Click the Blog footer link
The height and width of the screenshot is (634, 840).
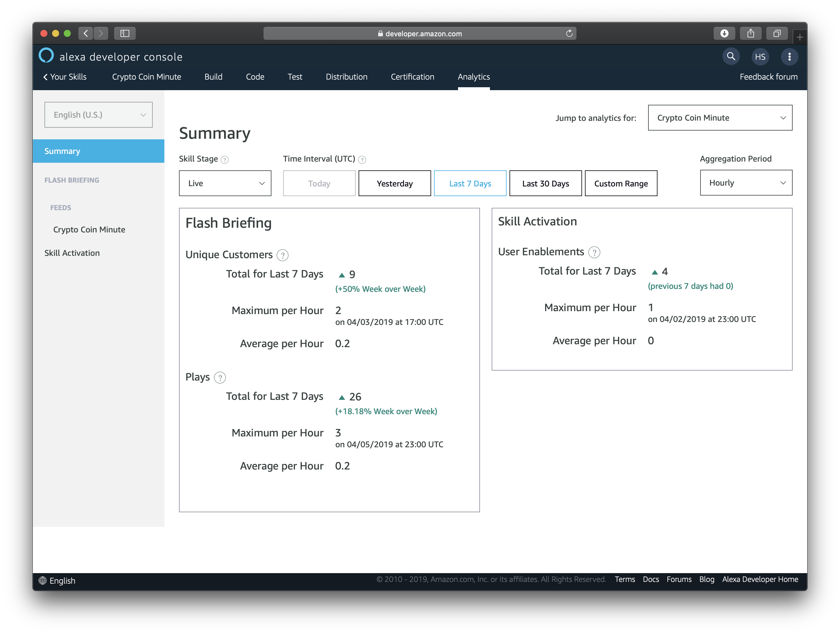click(x=706, y=579)
